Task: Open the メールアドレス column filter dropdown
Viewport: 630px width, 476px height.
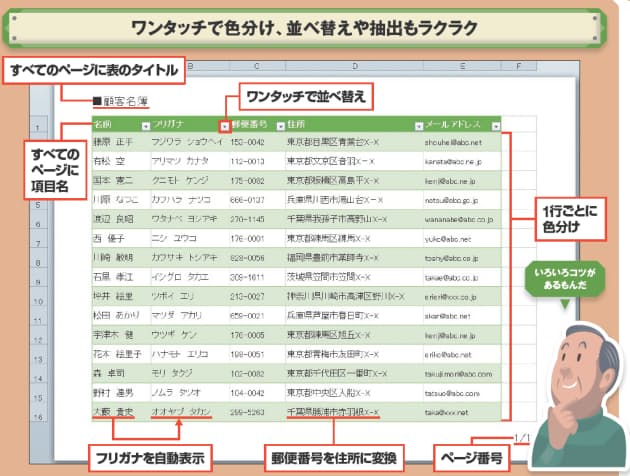Action: tap(496, 127)
